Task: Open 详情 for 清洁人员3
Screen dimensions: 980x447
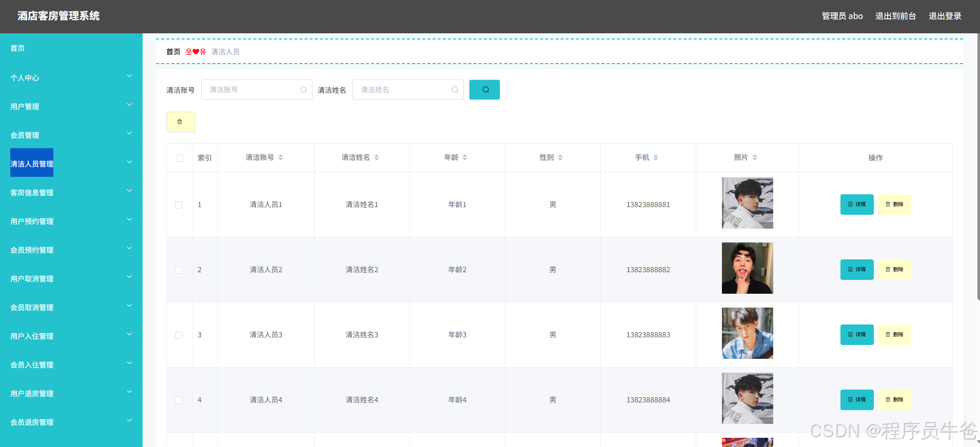Action: click(857, 335)
